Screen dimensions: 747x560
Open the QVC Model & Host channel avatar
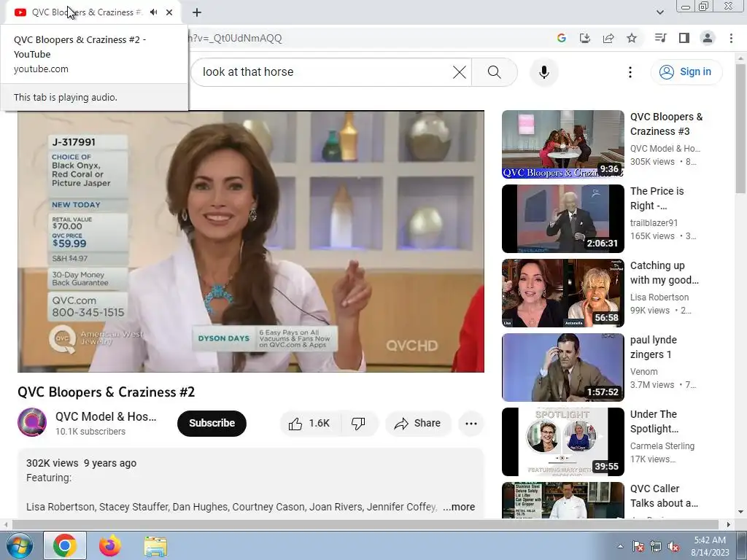tap(32, 422)
